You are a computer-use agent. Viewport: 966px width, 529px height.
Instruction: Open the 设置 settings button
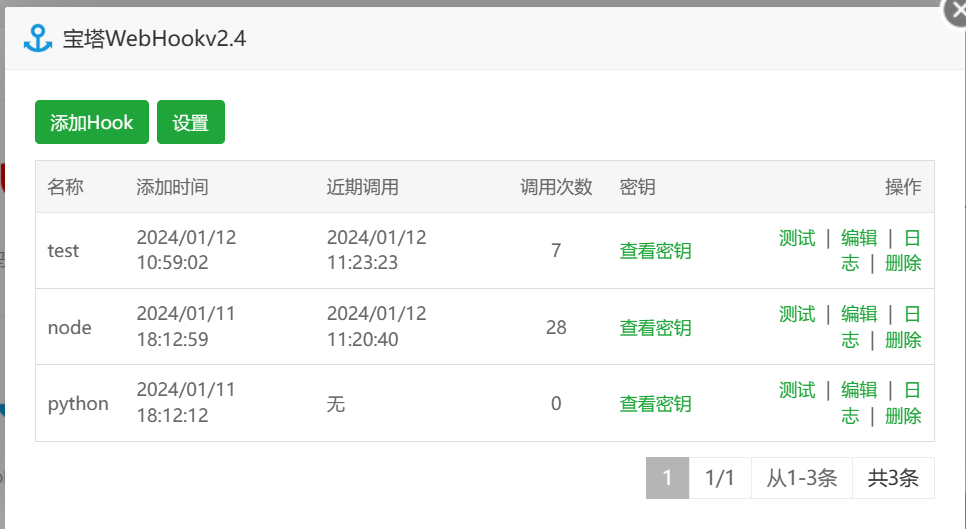(191, 122)
